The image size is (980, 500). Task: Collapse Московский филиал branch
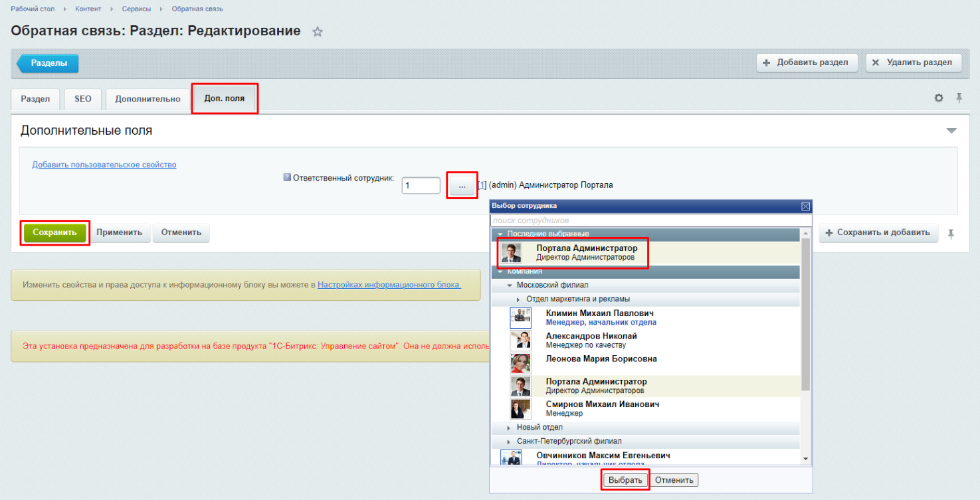pyautogui.click(x=510, y=286)
